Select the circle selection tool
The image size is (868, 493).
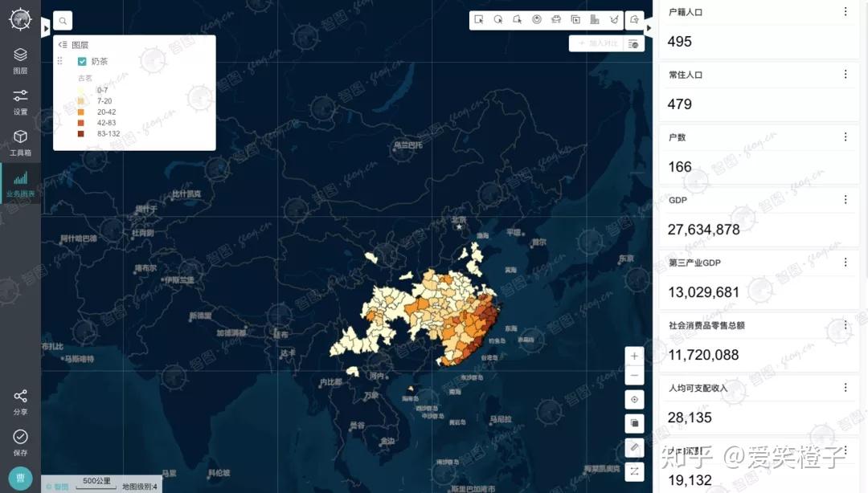coord(498,19)
